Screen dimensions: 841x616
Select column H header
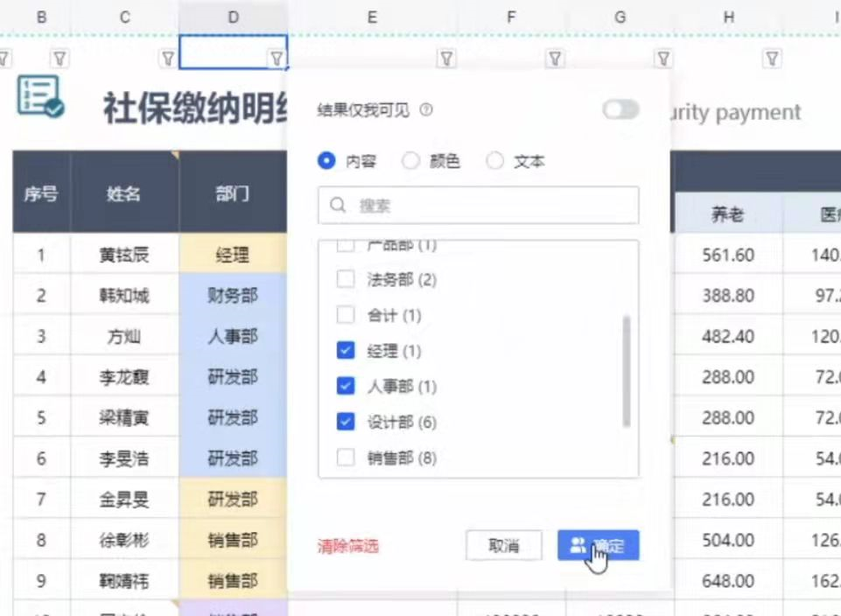click(728, 17)
